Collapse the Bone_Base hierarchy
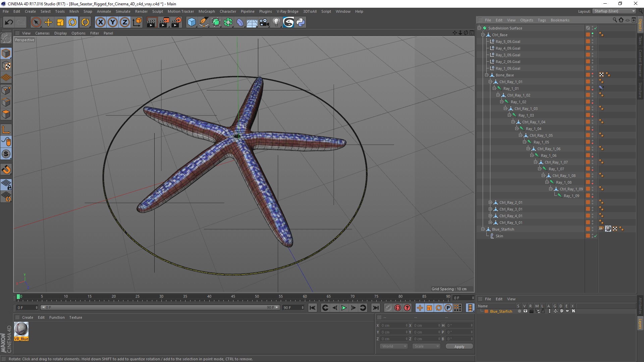This screenshot has width=644, height=362. coord(487,75)
